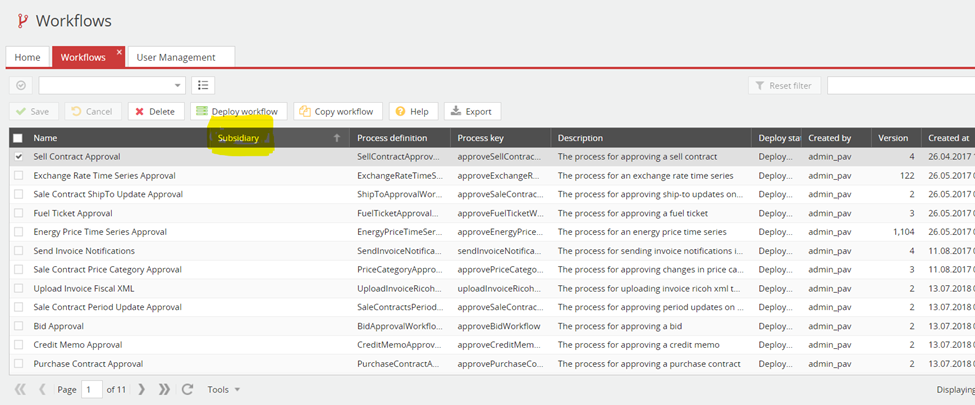
Task: Click the list view icon button
Action: coord(203,86)
